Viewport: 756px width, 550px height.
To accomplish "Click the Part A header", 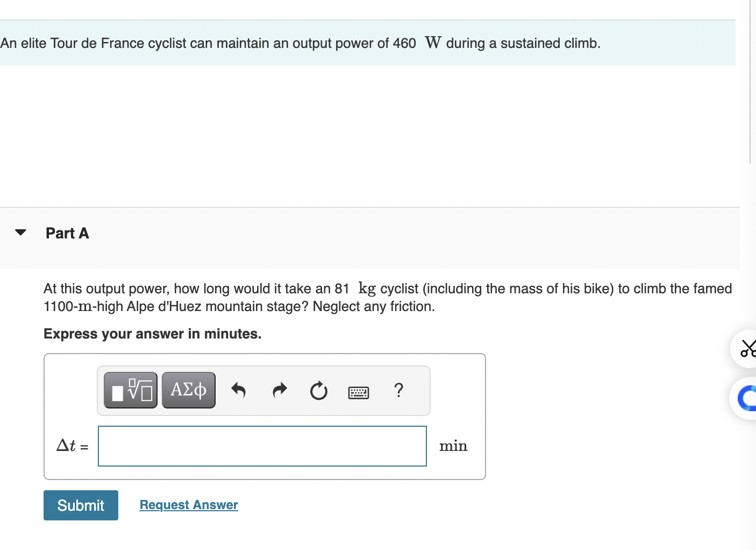I will pyautogui.click(x=67, y=233).
